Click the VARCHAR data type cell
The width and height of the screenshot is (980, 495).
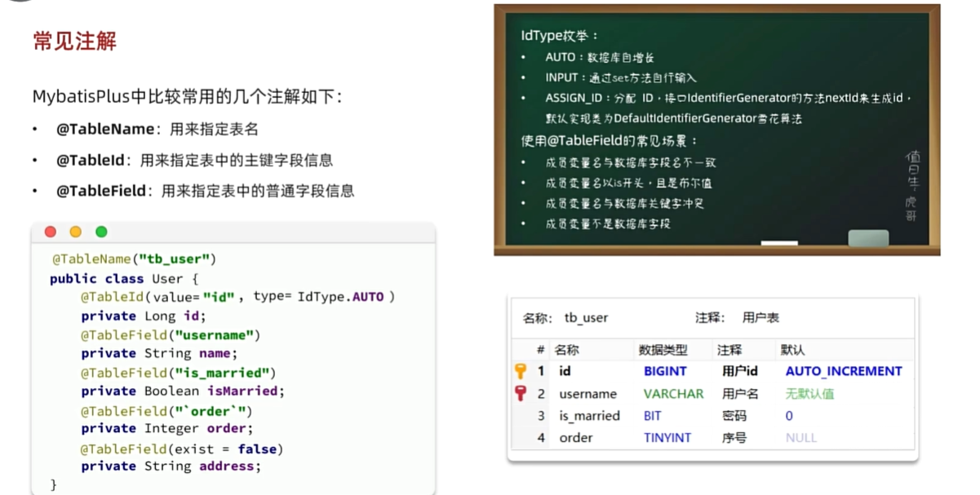coord(673,393)
